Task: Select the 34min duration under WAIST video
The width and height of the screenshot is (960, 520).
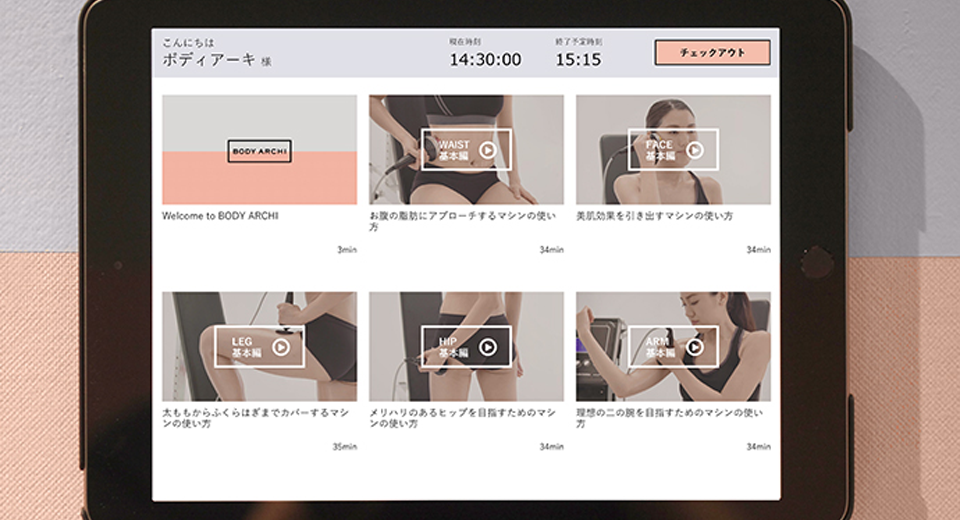Action: (x=551, y=249)
